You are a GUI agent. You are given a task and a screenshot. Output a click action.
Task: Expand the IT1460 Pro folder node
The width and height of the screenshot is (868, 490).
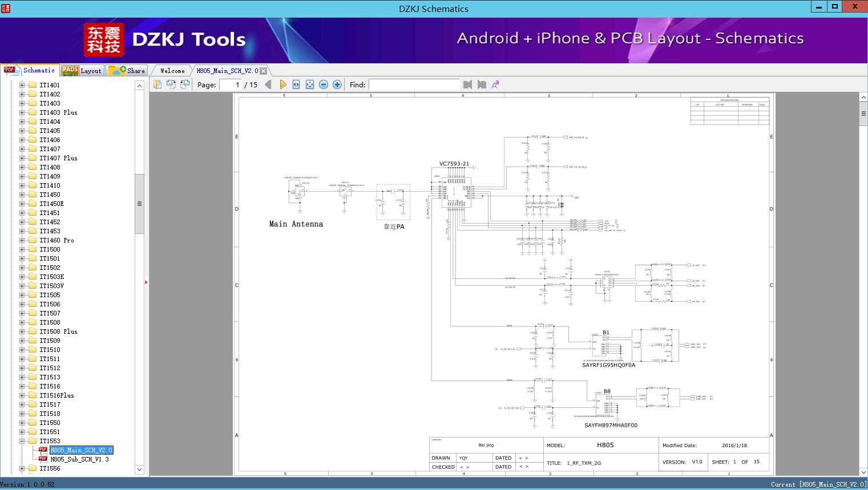(22, 240)
